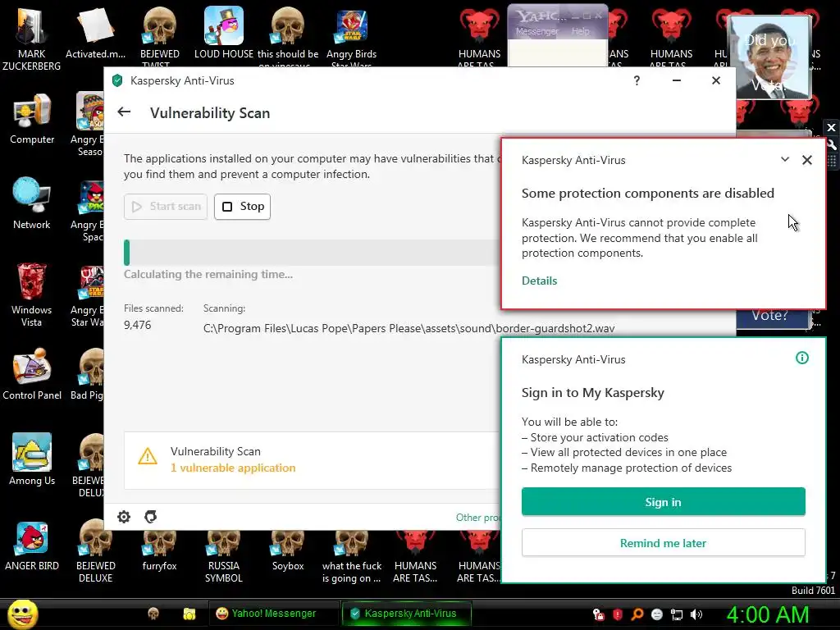
Task: Close the sidebar gadget X button
Action: pos(832,127)
